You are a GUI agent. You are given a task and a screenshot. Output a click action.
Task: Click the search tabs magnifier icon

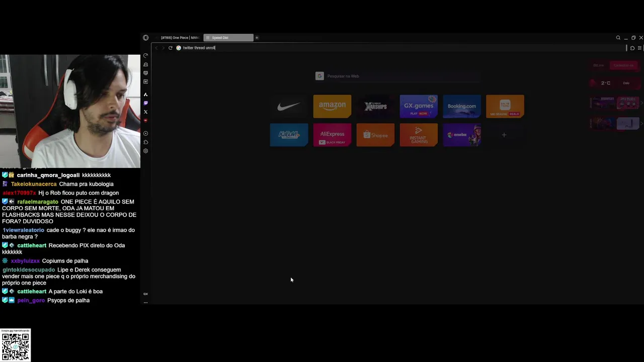click(618, 38)
